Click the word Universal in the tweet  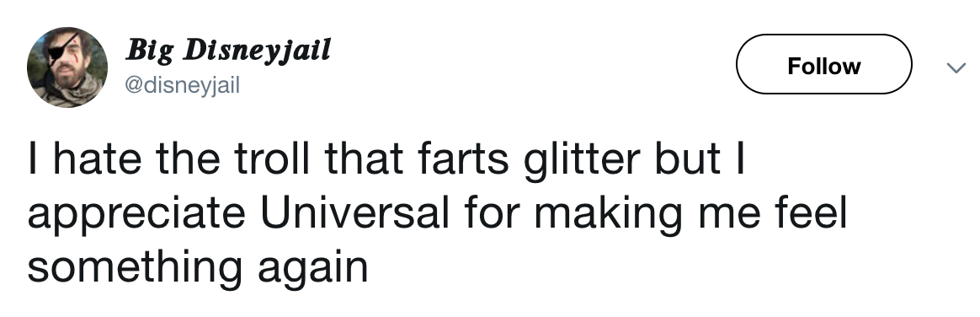pos(355,213)
